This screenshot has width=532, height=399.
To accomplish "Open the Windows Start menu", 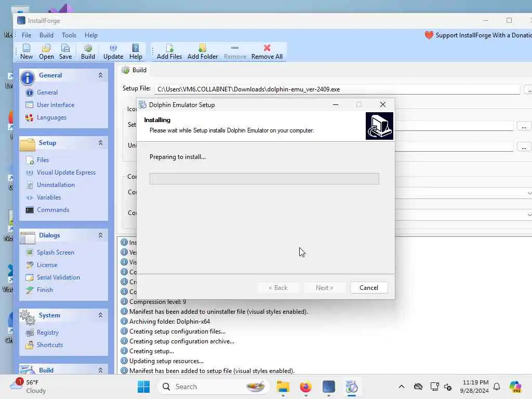I will tap(143, 387).
